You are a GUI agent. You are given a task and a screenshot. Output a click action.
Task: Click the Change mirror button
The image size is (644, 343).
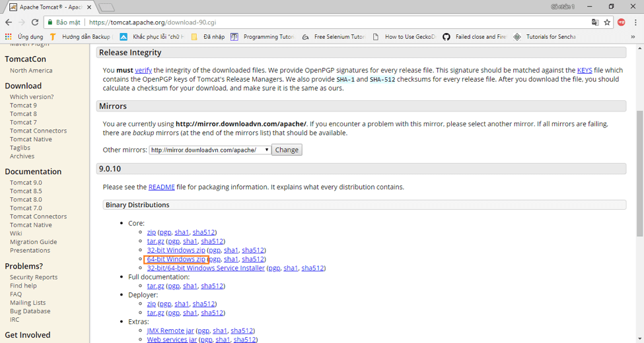point(287,150)
